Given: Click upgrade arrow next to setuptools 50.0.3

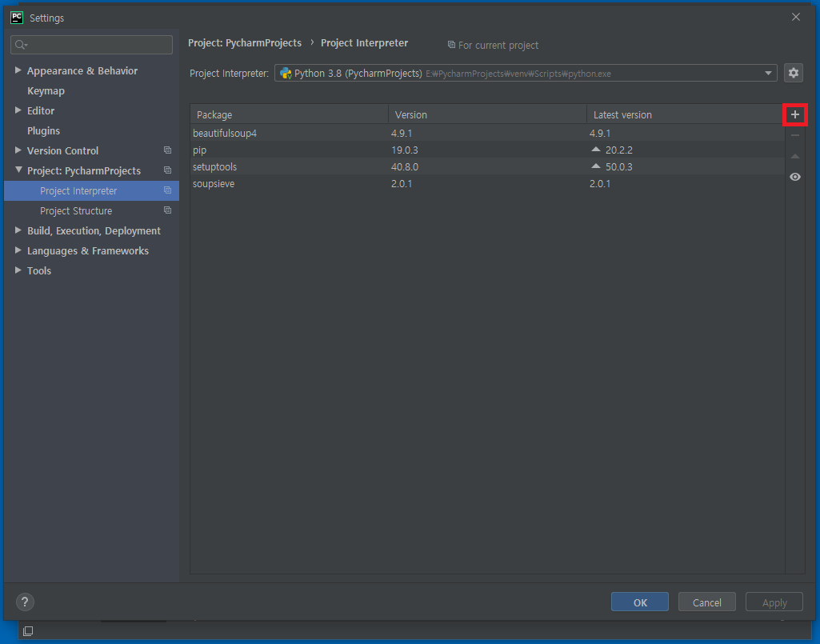Looking at the screenshot, I should point(596,166).
